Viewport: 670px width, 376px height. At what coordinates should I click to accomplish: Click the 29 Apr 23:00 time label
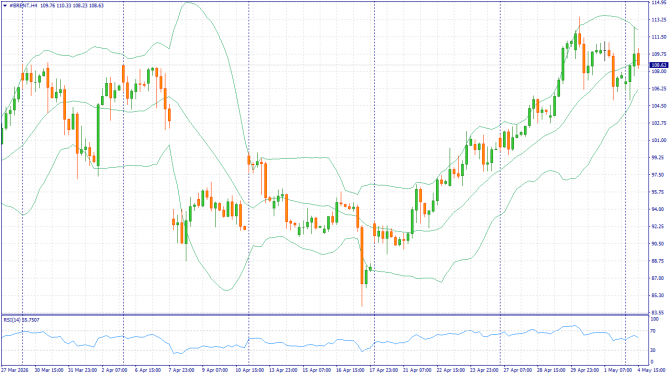585,370
